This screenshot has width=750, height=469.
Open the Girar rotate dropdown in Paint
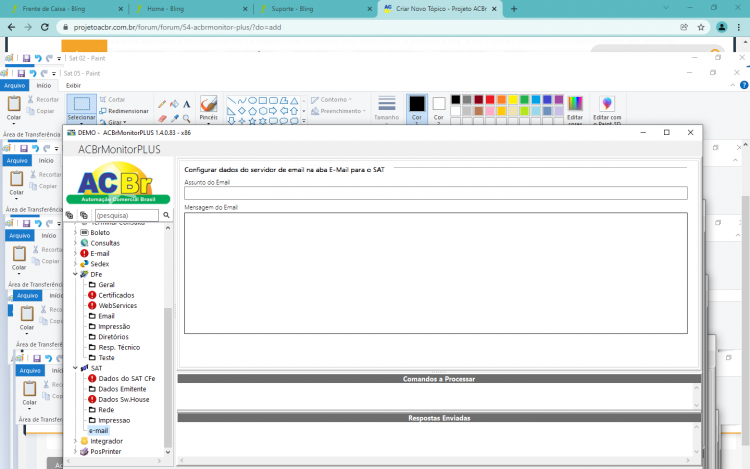(113, 122)
